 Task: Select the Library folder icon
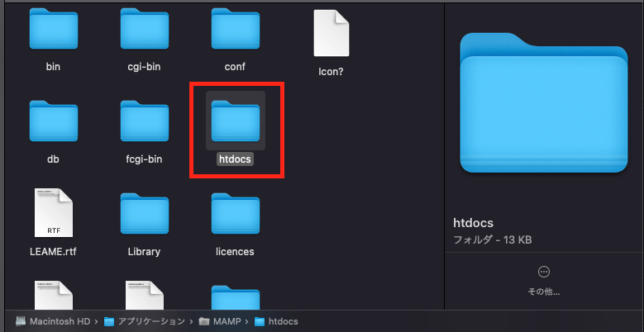(144, 213)
